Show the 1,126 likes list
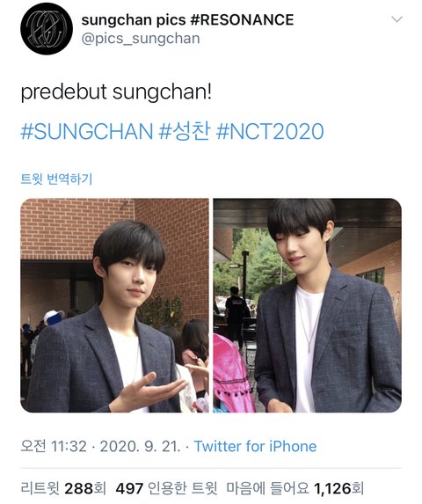This screenshot has height=504, width=422. pyautogui.click(x=295, y=489)
